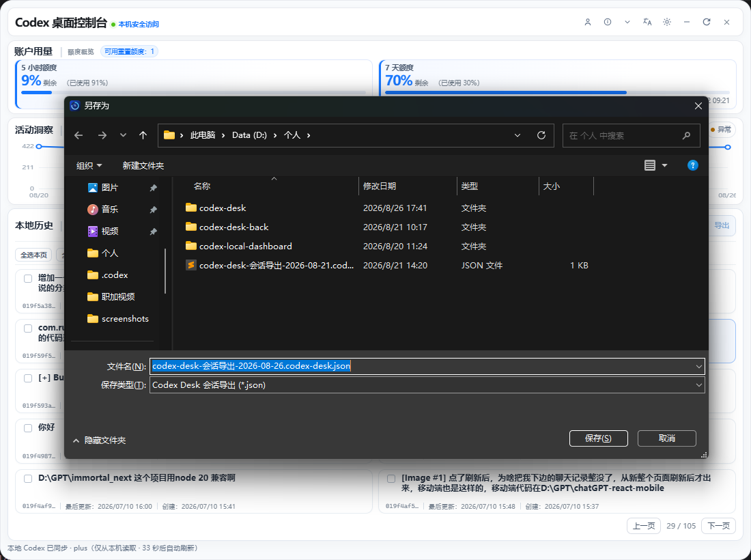751x560 pixels.
Task: Change the view layout icon
Action: (x=649, y=166)
